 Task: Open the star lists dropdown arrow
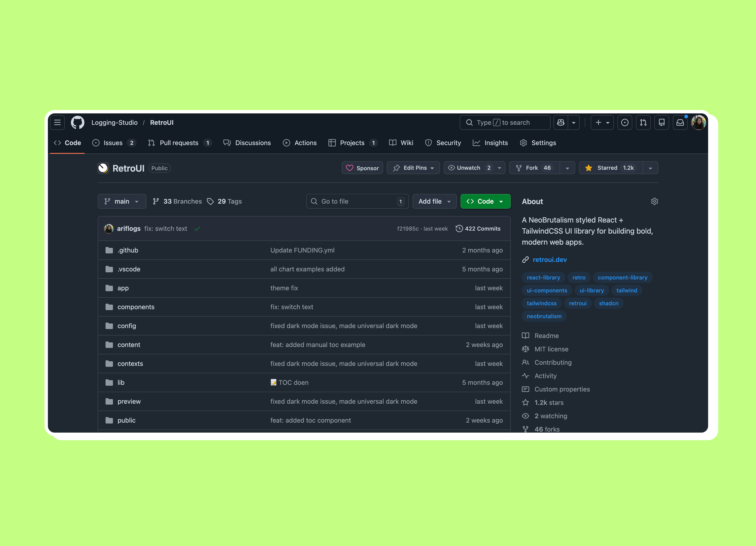(650, 168)
